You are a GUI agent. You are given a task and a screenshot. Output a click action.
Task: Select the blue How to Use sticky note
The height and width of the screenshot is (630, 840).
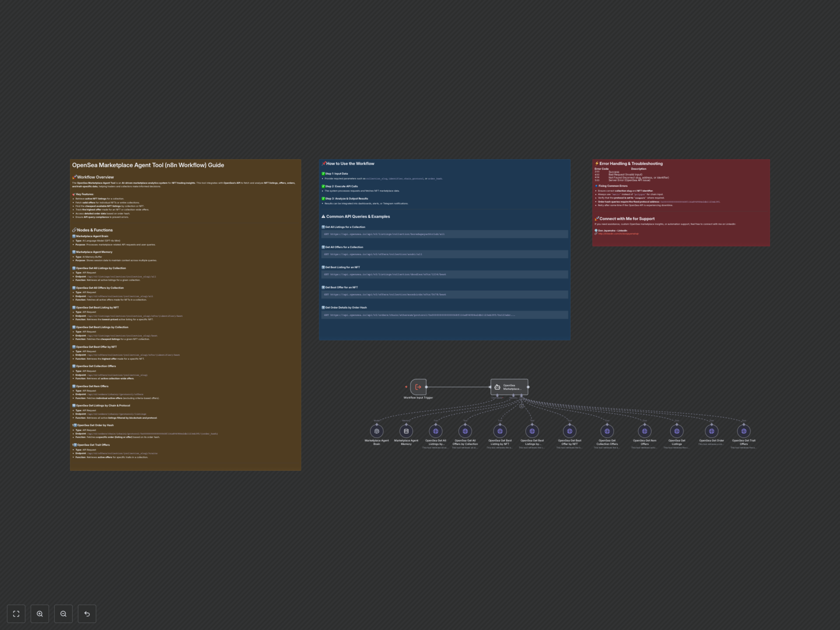click(x=444, y=330)
